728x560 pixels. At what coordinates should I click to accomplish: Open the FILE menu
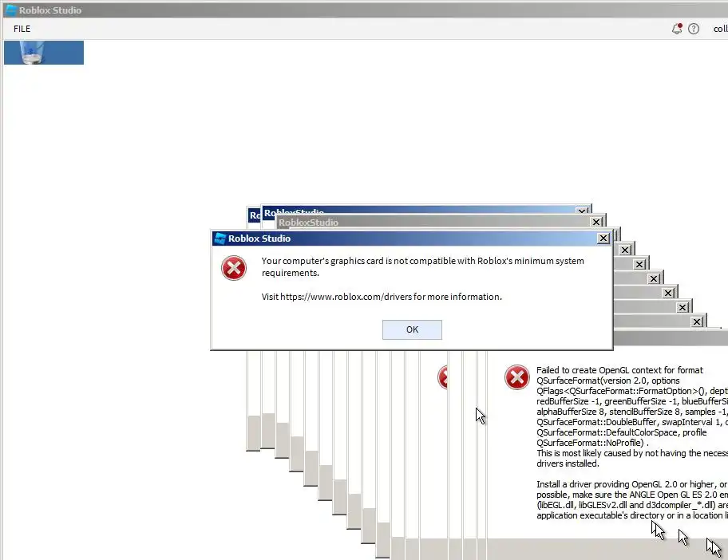pyautogui.click(x=22, y=29)
